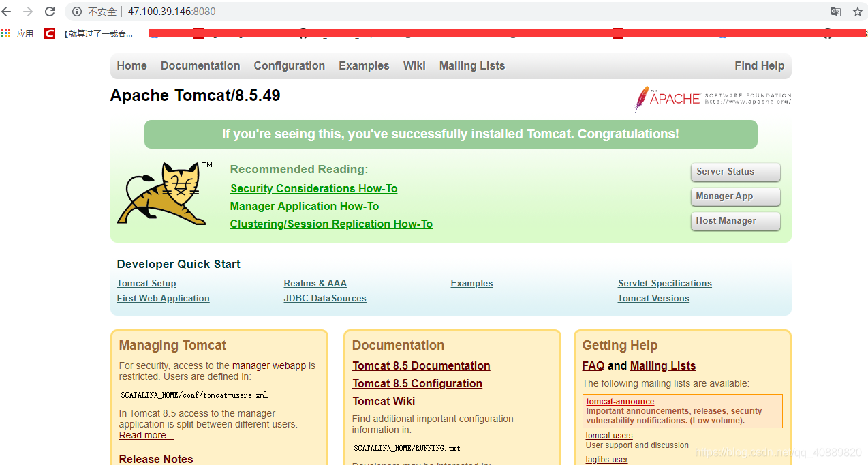
Task: Click Read more... in Managing Tomcat
Action: (146, 435)
